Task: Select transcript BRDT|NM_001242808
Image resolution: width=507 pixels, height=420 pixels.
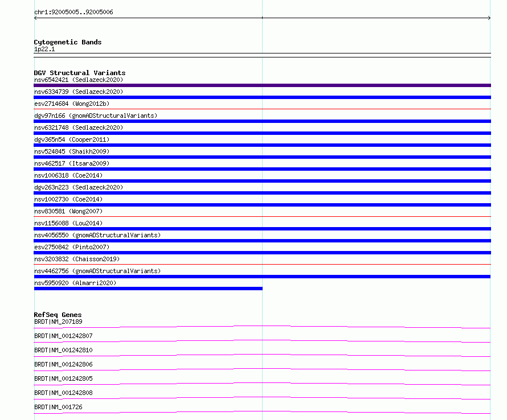Action: pyautogui.click(x=63, y=393)
